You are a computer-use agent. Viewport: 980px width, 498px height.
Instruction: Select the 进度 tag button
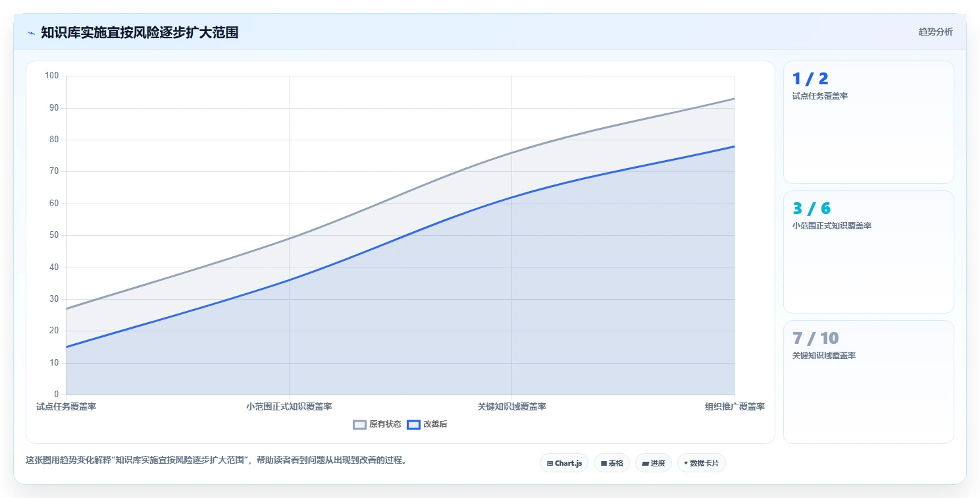click(x=654, y=463)
